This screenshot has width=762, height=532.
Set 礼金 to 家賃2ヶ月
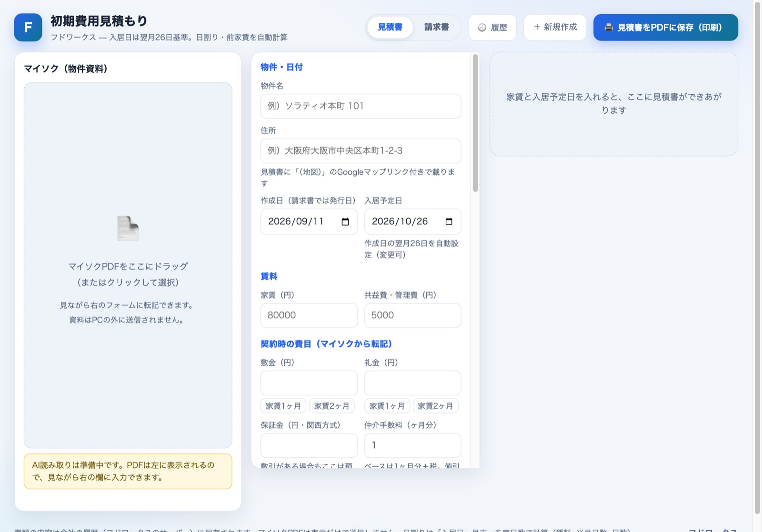(x=436, y=406)
